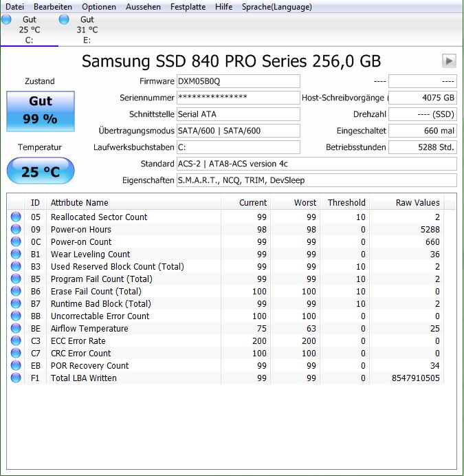Image resolution: width=464 pixels, height=476 pixels.
Task: Open the Datei menu
Action: (x=14, y=7)
